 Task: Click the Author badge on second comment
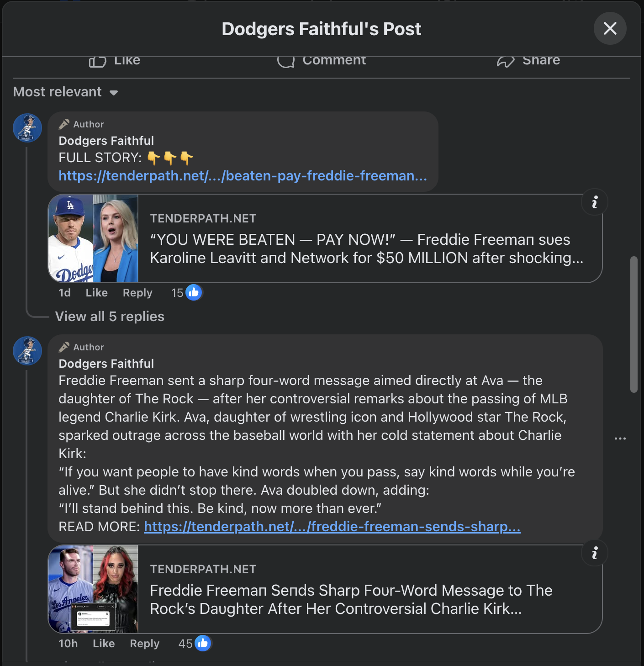pyautogui.click(x=81, y=347)
